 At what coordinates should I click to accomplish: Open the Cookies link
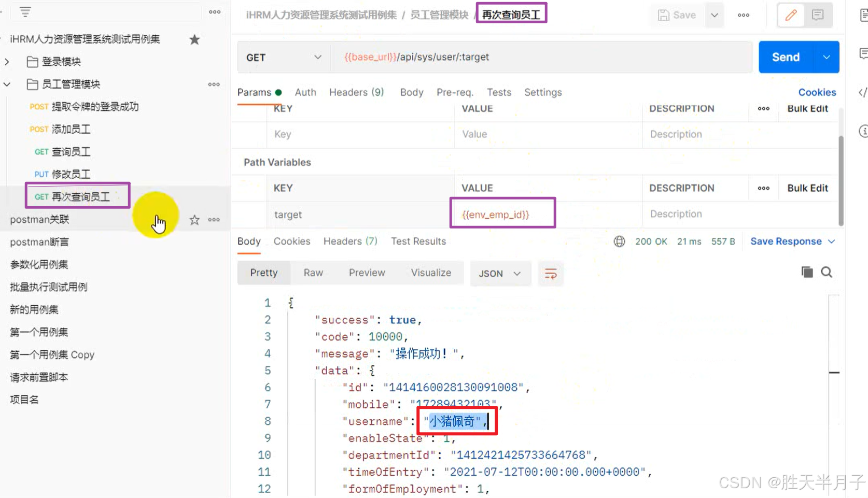[x=817, y=92]
